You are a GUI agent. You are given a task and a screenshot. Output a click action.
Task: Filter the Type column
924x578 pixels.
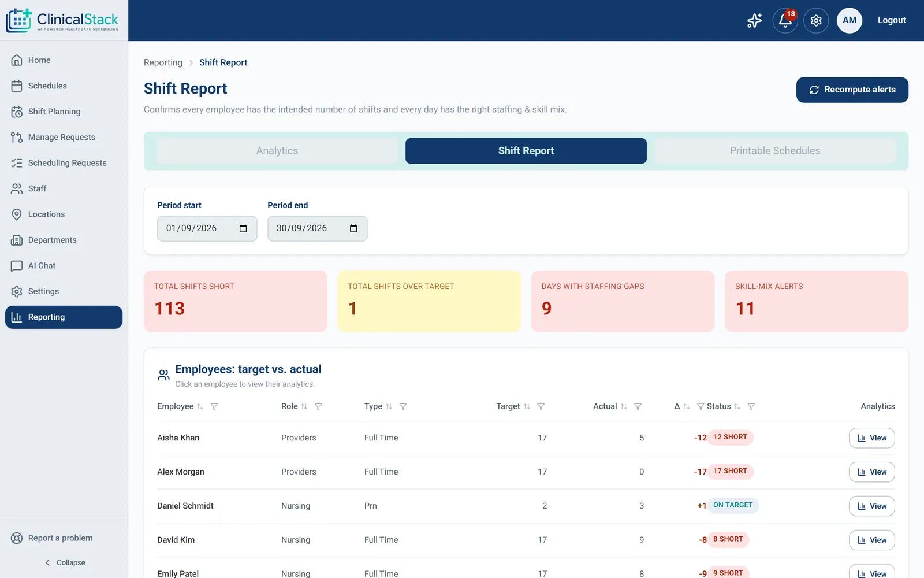[x=403, y=407]
